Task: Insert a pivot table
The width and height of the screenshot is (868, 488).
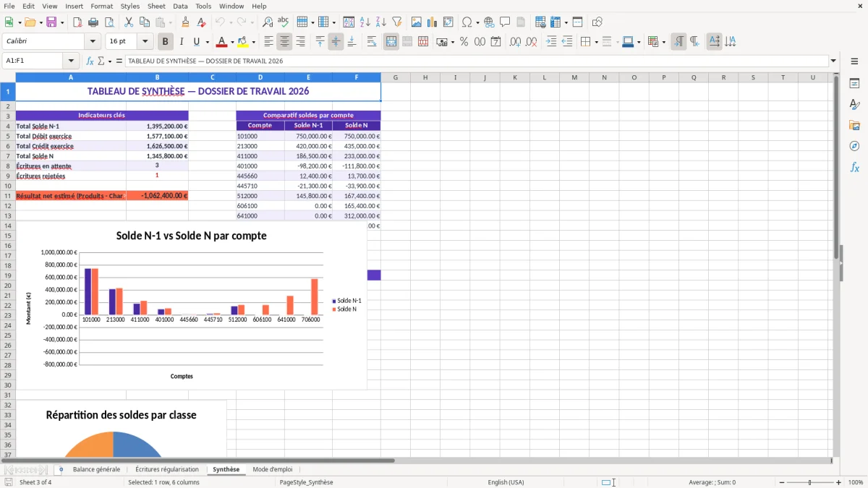Action: [x=448, y=22]
